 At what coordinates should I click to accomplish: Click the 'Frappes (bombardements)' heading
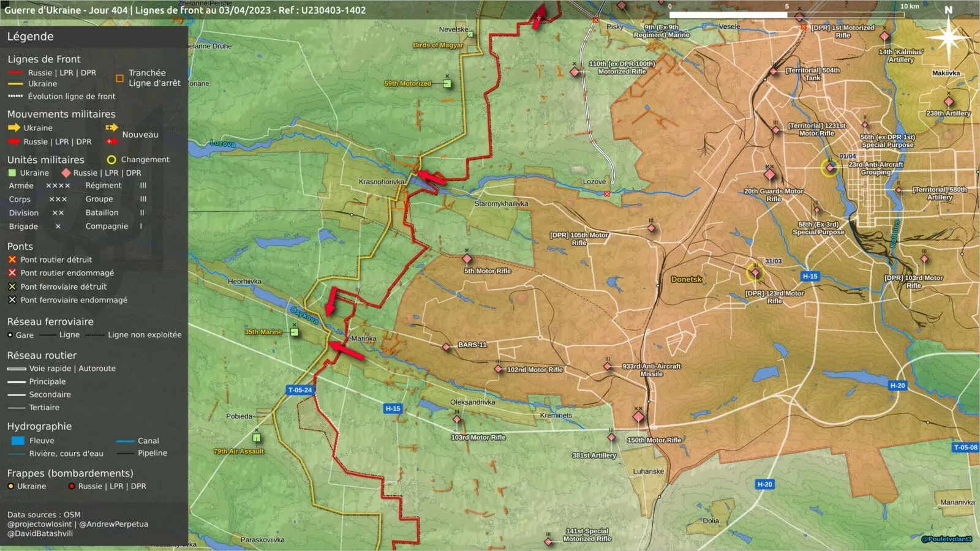click(x=70, y=473)
